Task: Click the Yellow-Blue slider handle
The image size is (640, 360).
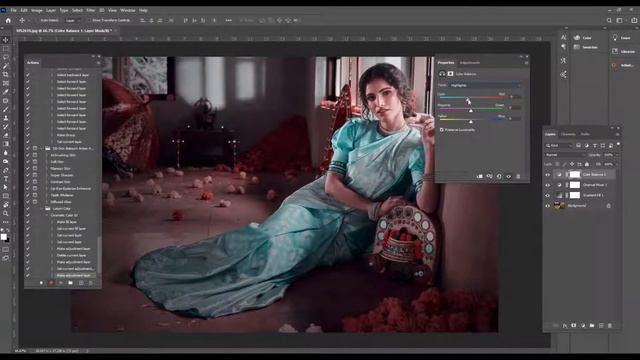Action: pyautogui.click(x=471, y=121)
